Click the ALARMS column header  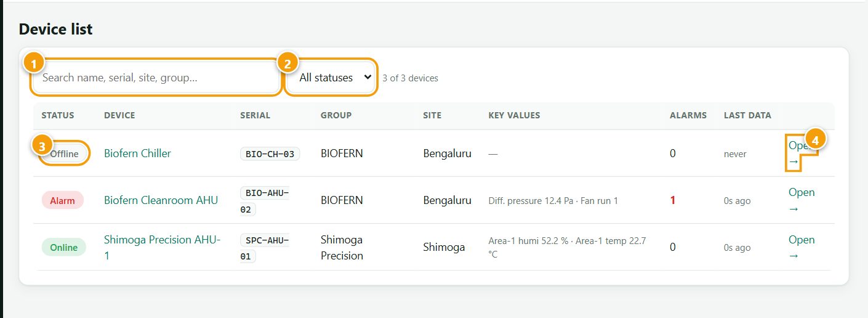[x=688, y=115]
